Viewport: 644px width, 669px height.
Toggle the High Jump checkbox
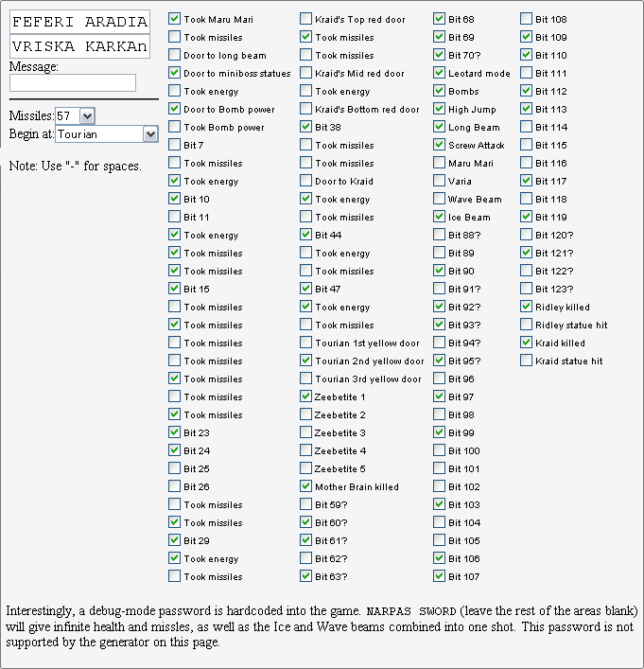coord(440,109)
